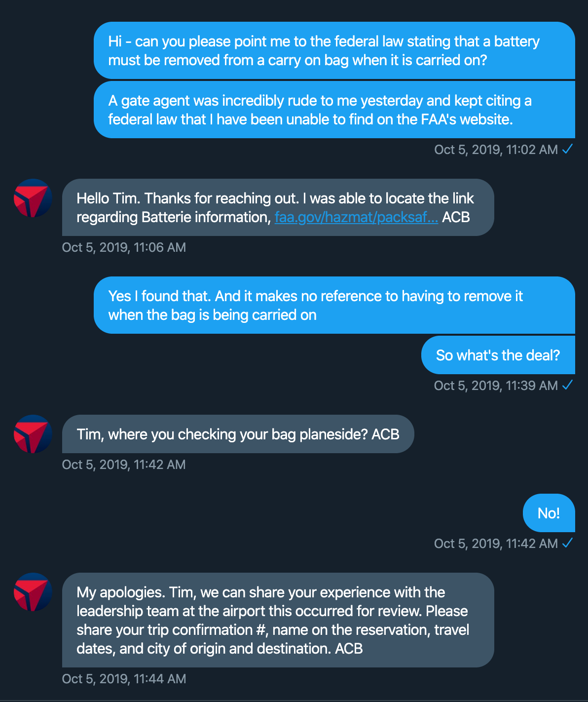The width and height of the screenshot is (588, 702).
Task: Select the 'My apologies. Tim' reply bubble
Action: click(x=278, y=620)
